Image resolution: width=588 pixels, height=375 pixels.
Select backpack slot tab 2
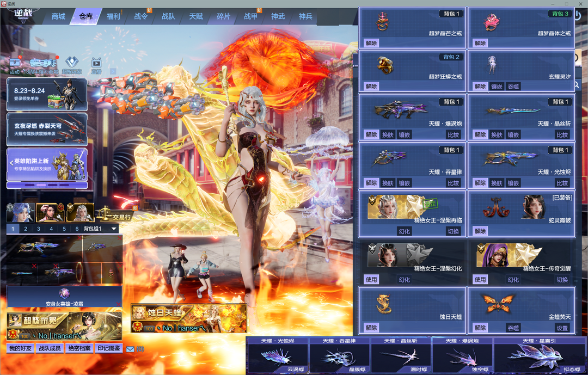click(26, 229)
